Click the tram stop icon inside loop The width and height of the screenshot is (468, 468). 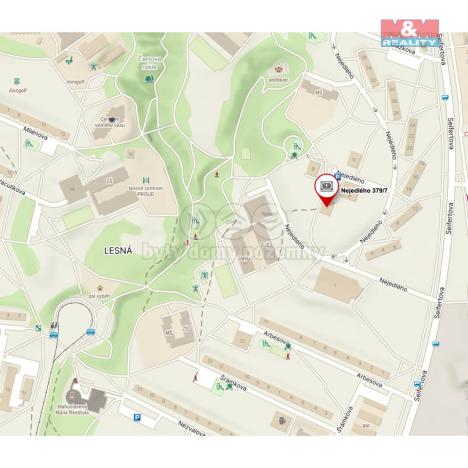[x=90, y=331]
